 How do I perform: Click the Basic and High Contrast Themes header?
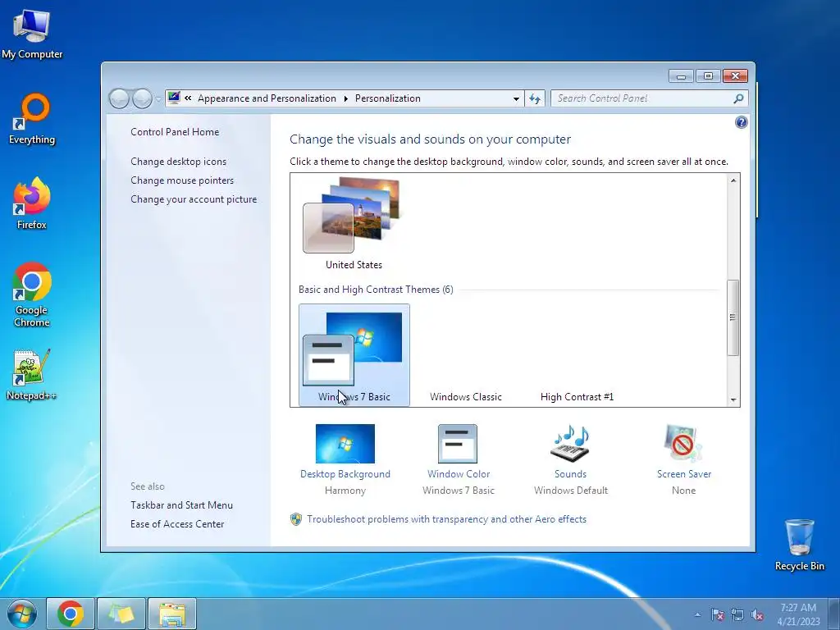376,290
